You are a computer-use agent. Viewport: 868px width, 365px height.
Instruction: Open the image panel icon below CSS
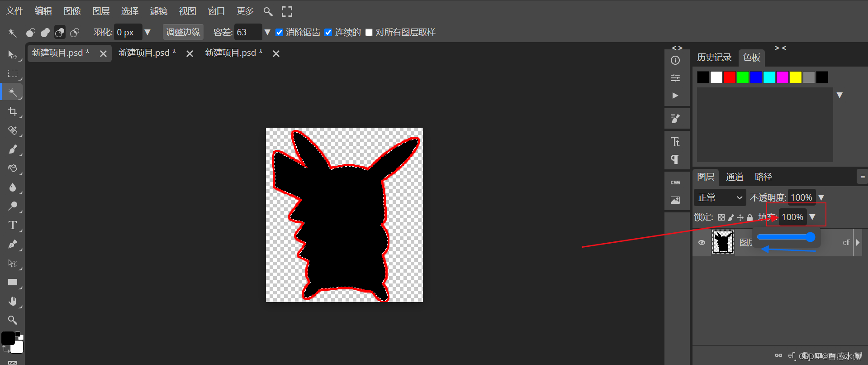(675, 200)
